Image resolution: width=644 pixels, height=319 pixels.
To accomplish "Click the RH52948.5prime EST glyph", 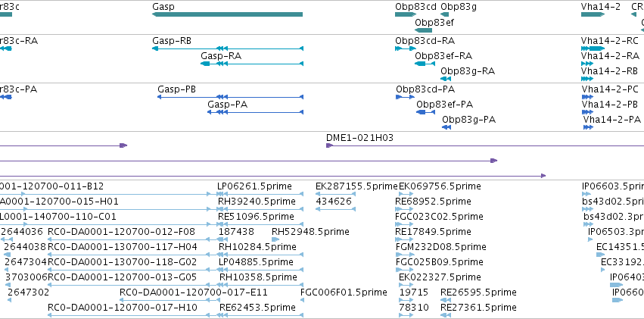I will click(275, 239).
